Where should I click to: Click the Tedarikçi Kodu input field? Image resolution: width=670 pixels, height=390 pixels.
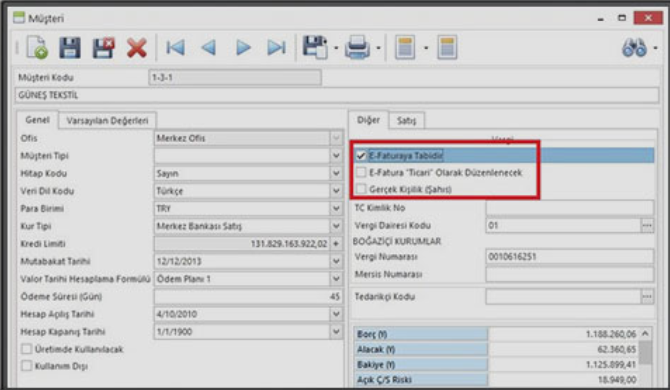tap(563, 296)
